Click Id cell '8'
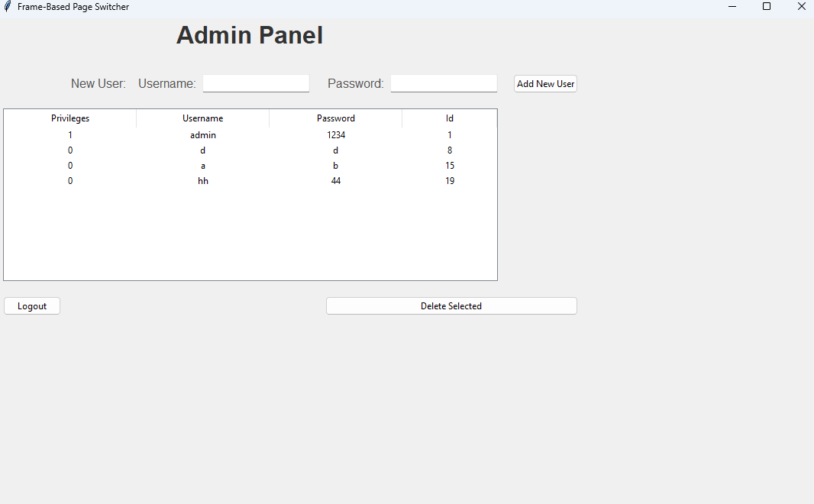 click(x=450, y=150)
